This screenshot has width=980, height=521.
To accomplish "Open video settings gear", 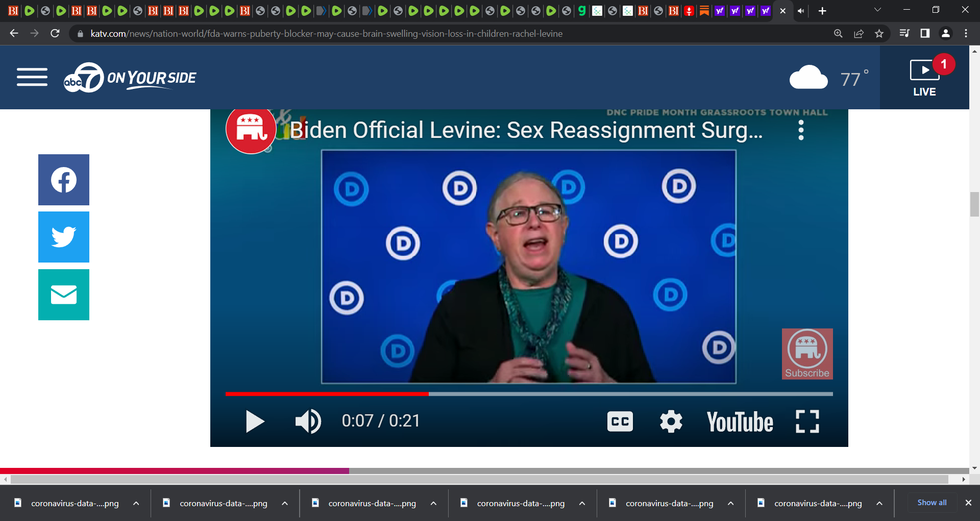I will click(x=671, y=421).
